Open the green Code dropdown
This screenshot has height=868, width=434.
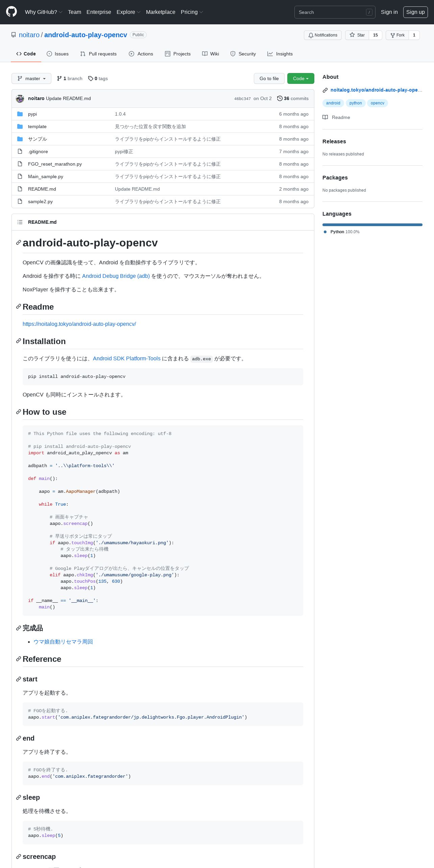pyautogui.click(x=301, y=78)
